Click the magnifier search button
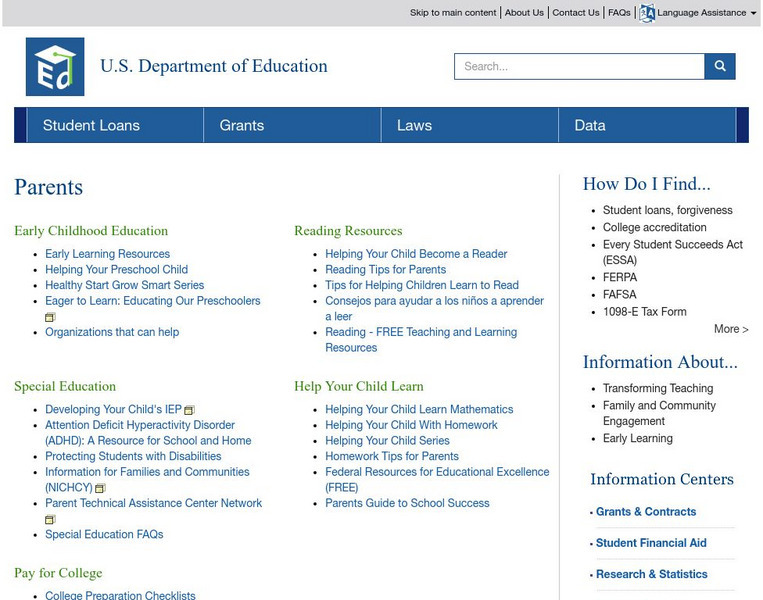 click(x=720, y=66)
